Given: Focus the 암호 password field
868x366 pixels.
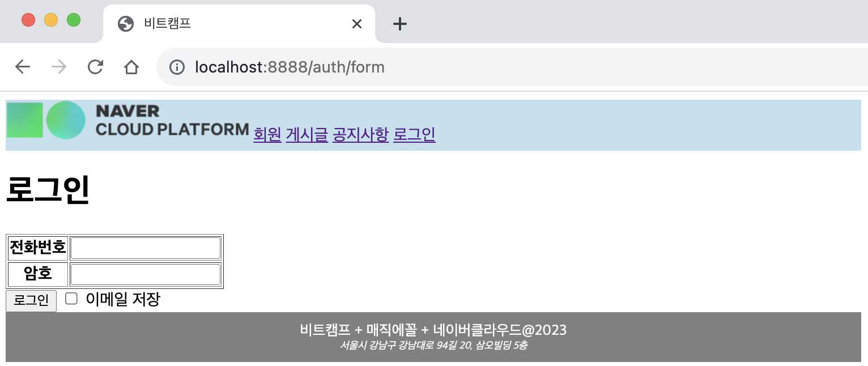Looking at the screenshot, I should coord(146,275).
